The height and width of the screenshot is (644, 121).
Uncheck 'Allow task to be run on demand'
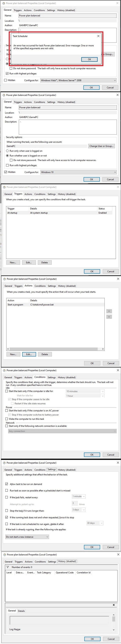[7, 484]
